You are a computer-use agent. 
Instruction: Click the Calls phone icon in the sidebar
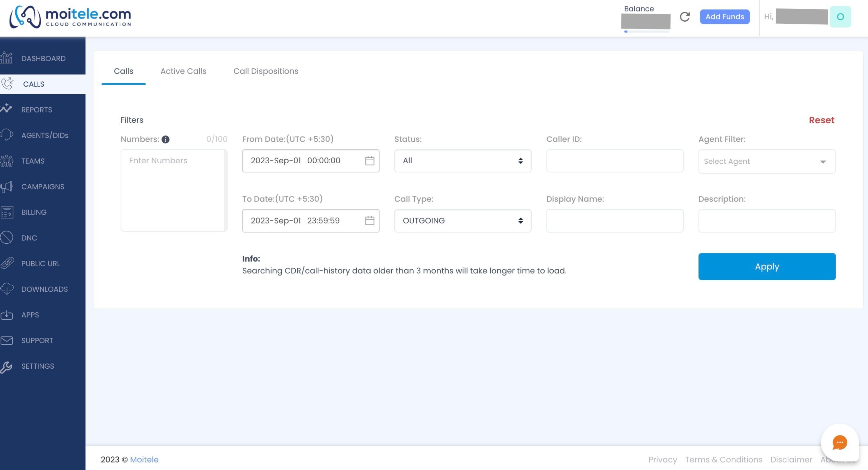[7, 84]
